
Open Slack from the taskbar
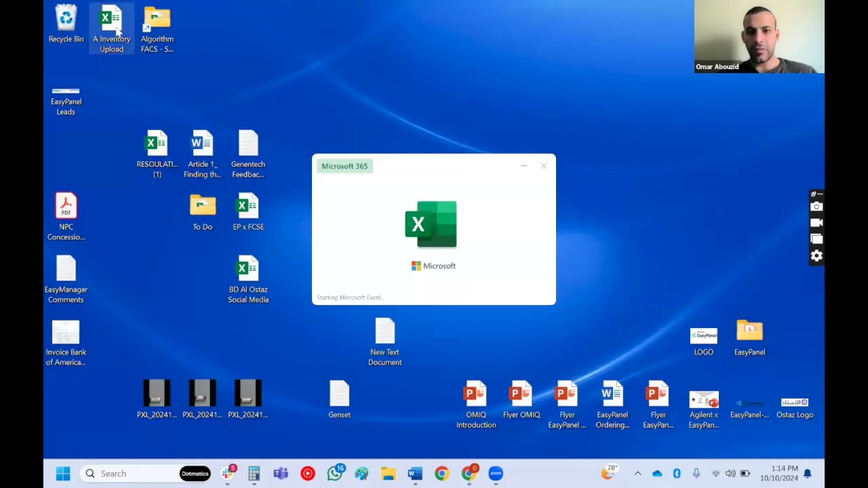point(228,473)
